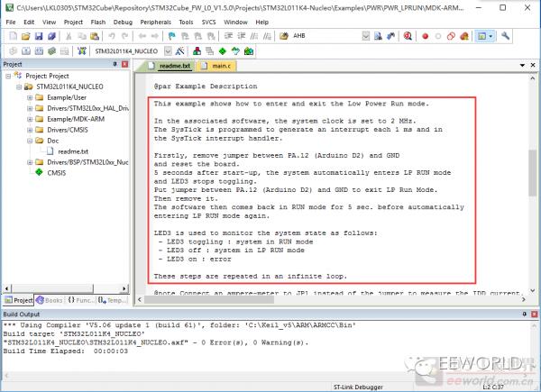Open Manage Run-Time Environment green diamond
Viewport: 541px width, 392px height.
[223, 51]
